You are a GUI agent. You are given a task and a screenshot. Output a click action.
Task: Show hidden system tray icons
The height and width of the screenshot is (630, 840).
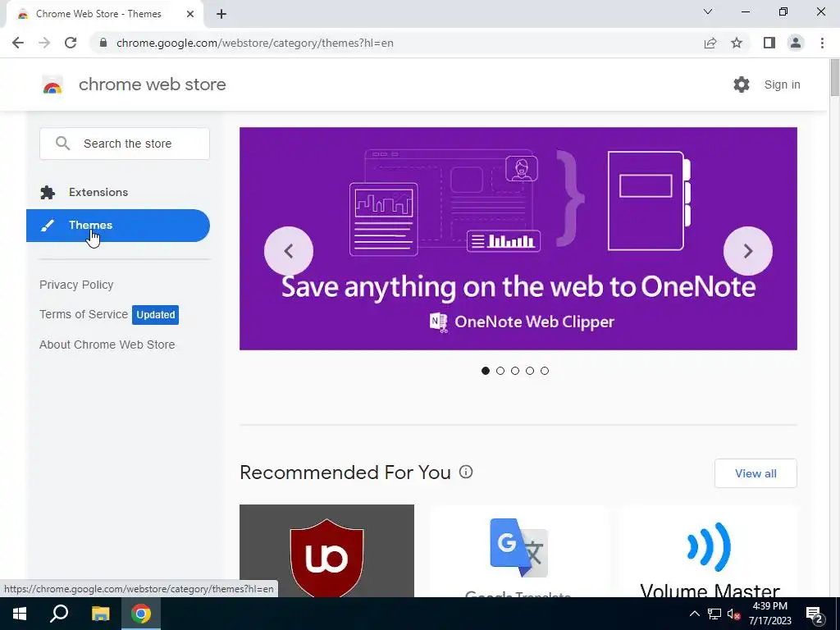click(x=694, y=614)
